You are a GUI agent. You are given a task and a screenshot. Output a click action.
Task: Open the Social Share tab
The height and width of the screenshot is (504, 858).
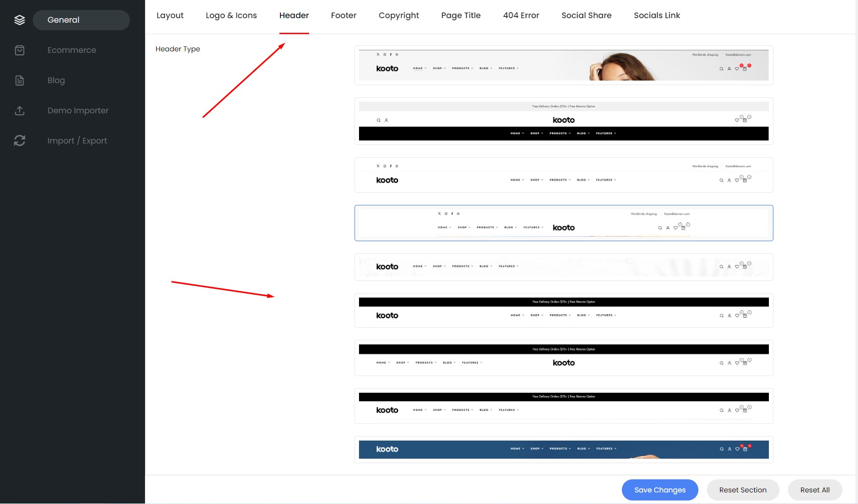(586, 16)
